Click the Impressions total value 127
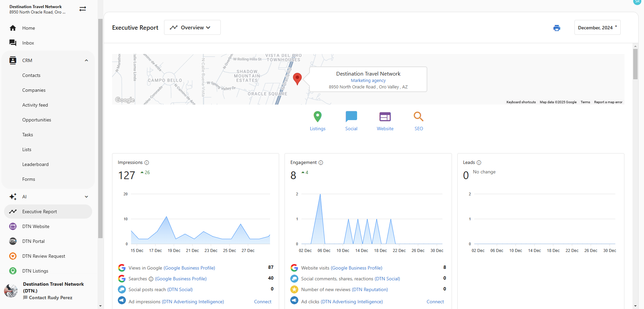Viewport: 644px width, 309px height. click(x=127, y=175)
